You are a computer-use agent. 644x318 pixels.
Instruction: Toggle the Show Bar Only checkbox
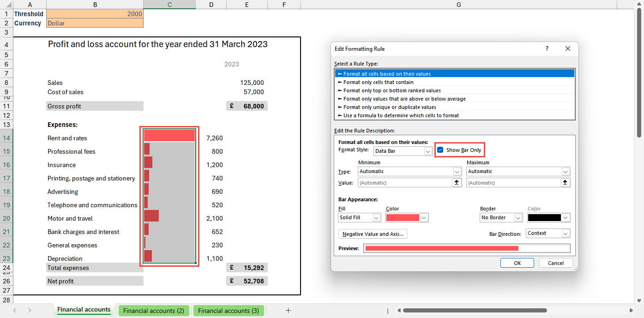440,150
